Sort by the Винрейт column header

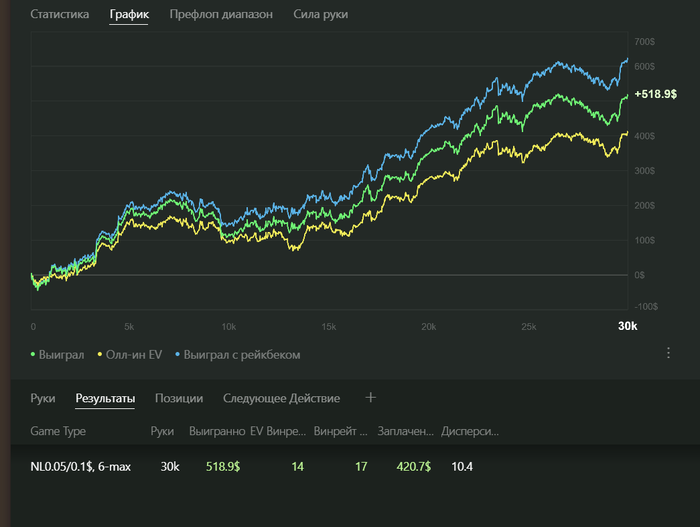coord(341,431)
